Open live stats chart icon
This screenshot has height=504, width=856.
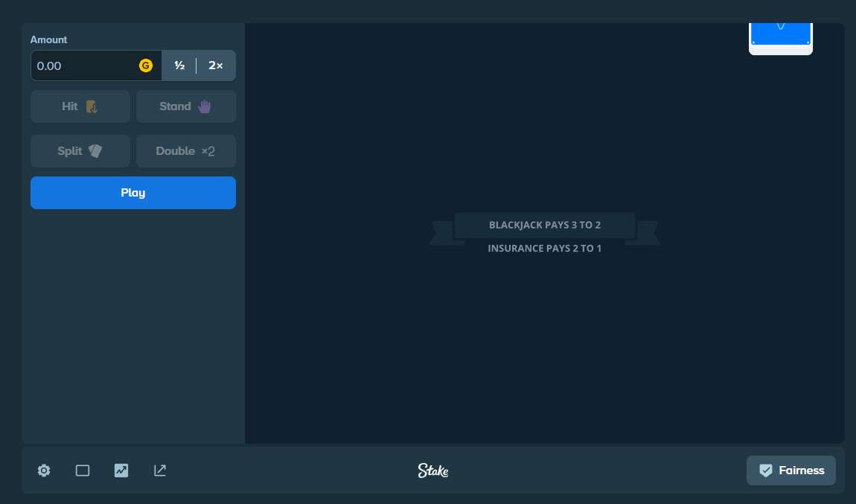121,470
